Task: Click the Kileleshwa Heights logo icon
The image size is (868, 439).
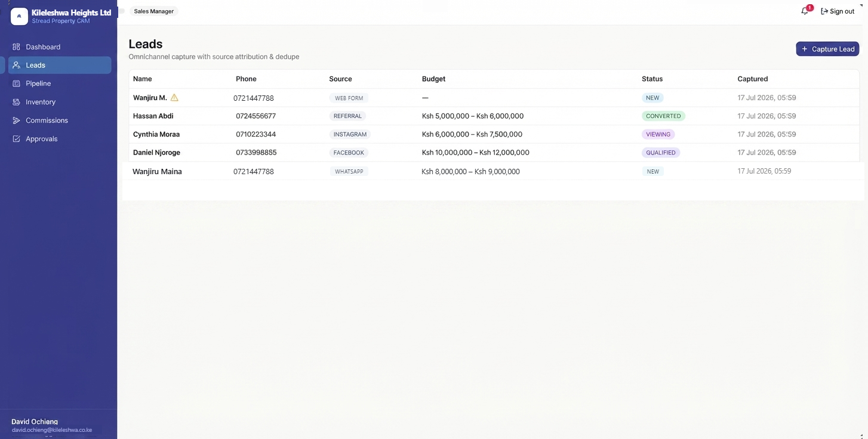Action: click(x=19, y=16)
